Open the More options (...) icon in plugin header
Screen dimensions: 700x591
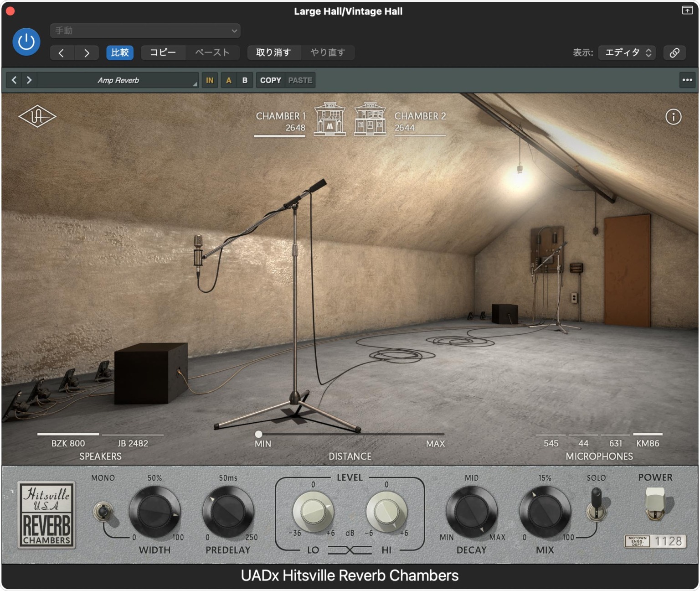point(687,80)
